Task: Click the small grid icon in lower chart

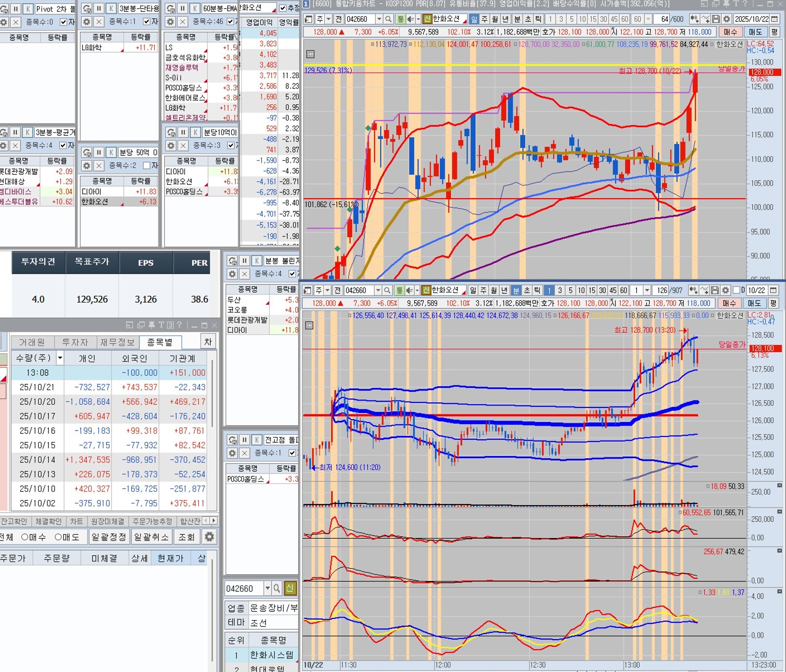Action: click(309, 326)
